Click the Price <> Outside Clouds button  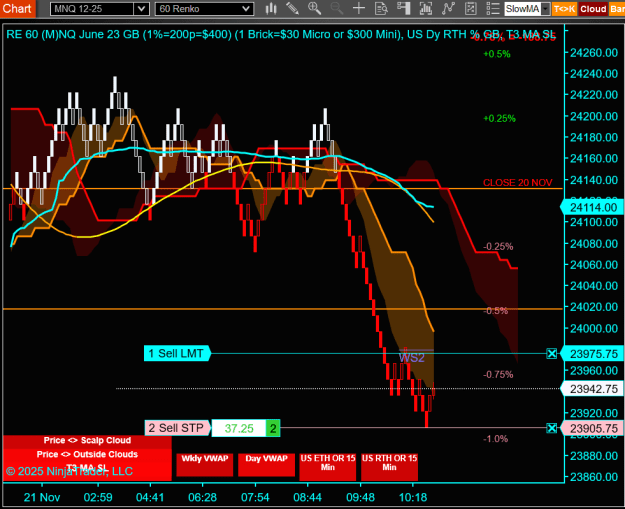[87, 454]
